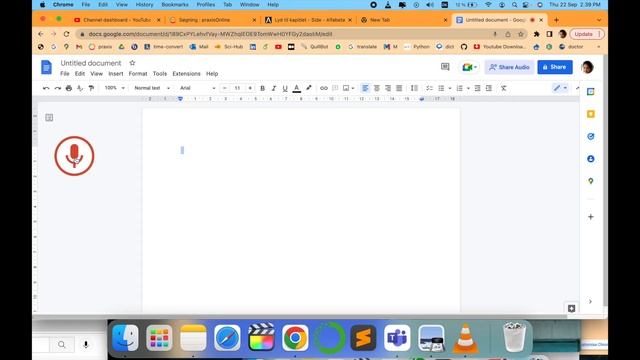This screenshot has height=360, width=640.
Task: Increase indent
Action: coord(489,88)
